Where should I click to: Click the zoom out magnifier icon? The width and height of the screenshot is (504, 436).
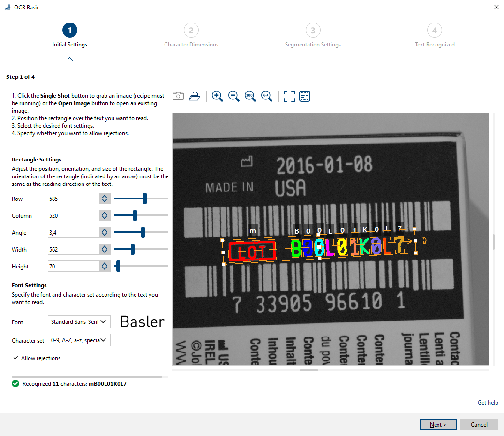pyautogui.click(x=233, y=96)
